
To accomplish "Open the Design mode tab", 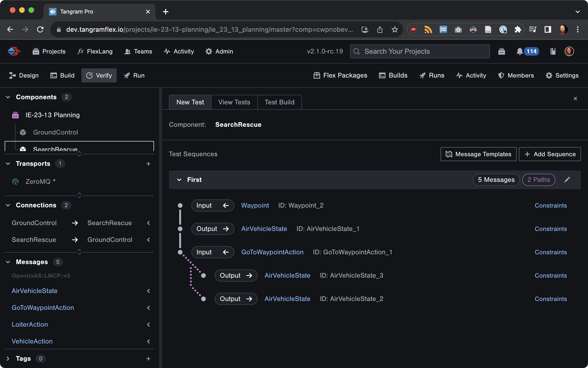I will (24, 75).
